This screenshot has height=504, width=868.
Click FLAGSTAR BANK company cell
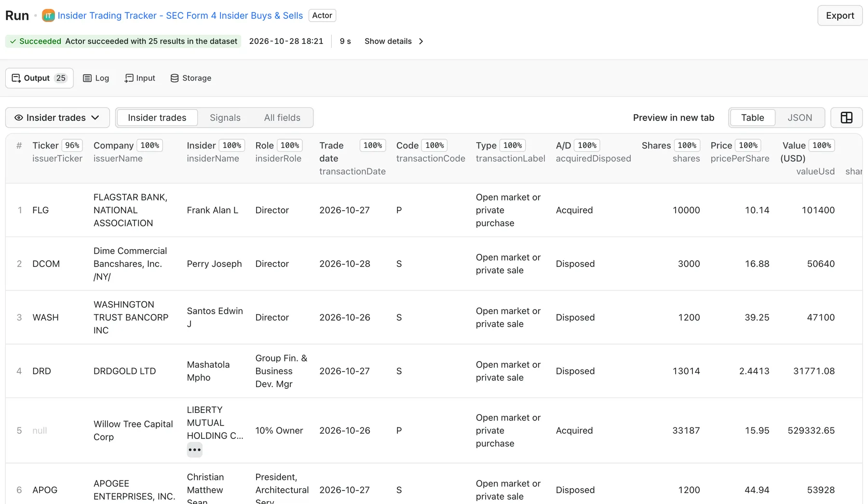tap(130, 210)
